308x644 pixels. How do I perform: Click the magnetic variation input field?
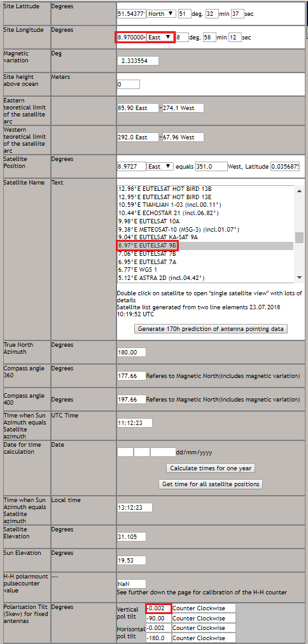pyautogui.click(x=138, y=61)
